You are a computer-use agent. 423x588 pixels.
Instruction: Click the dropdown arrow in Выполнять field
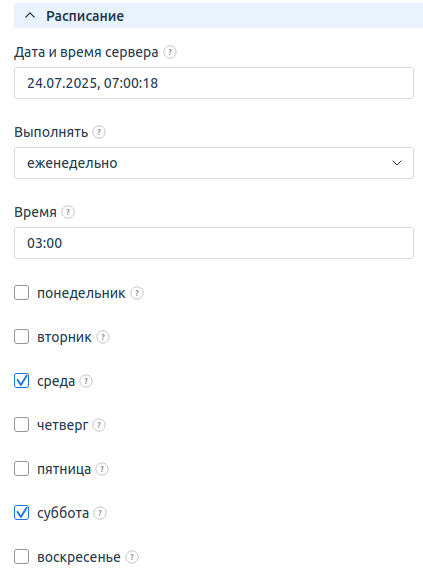pos(397,163)
